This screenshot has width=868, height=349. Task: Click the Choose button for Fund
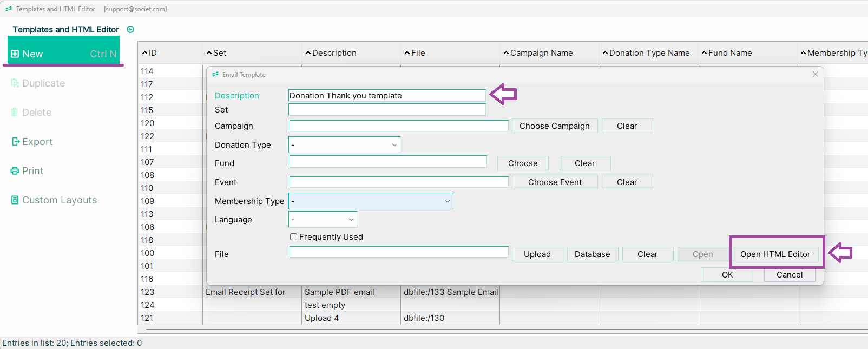pyautogui.click(x=523, y=163)
